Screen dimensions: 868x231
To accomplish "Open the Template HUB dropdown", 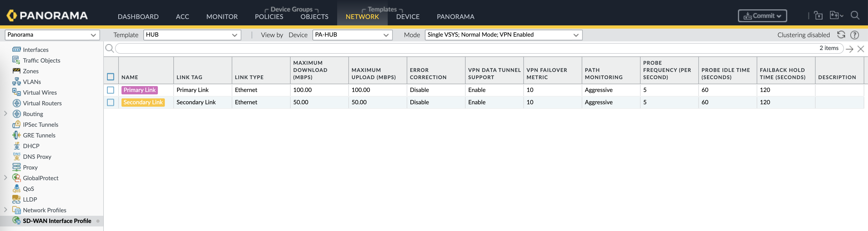I will click(x=192, y=35).
